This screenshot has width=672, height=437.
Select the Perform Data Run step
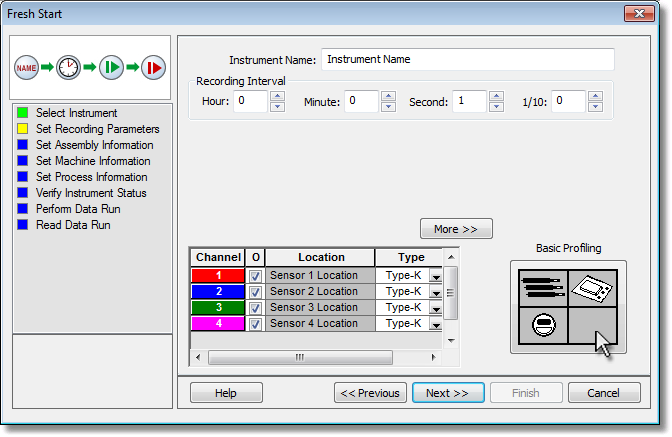(78, 209)
